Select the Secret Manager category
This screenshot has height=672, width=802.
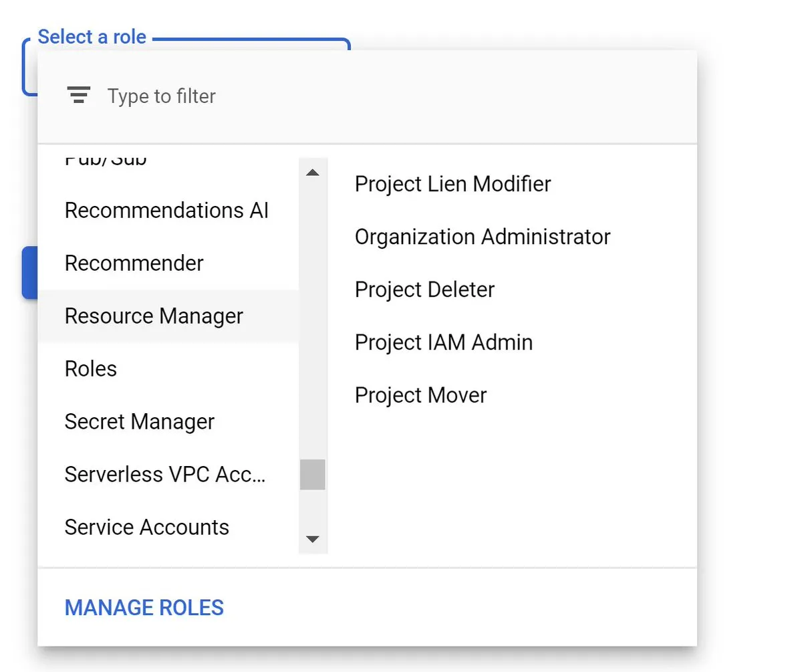(x=140, y=422)
